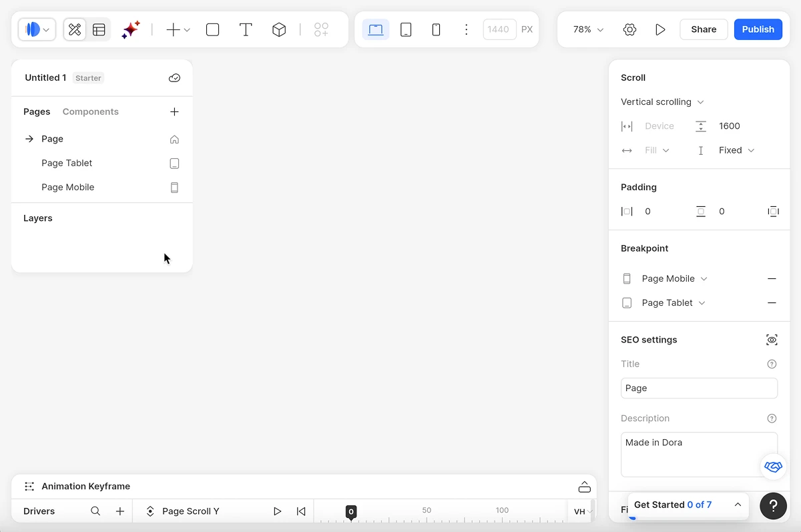Screen dimensions: 801x532
Task: Open the Vertical scrolling dropdown
Action: point(662,102)
